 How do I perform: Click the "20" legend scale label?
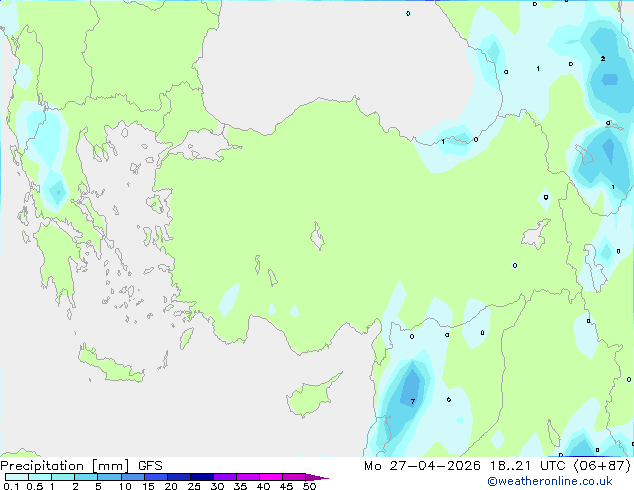coord(171,486)
